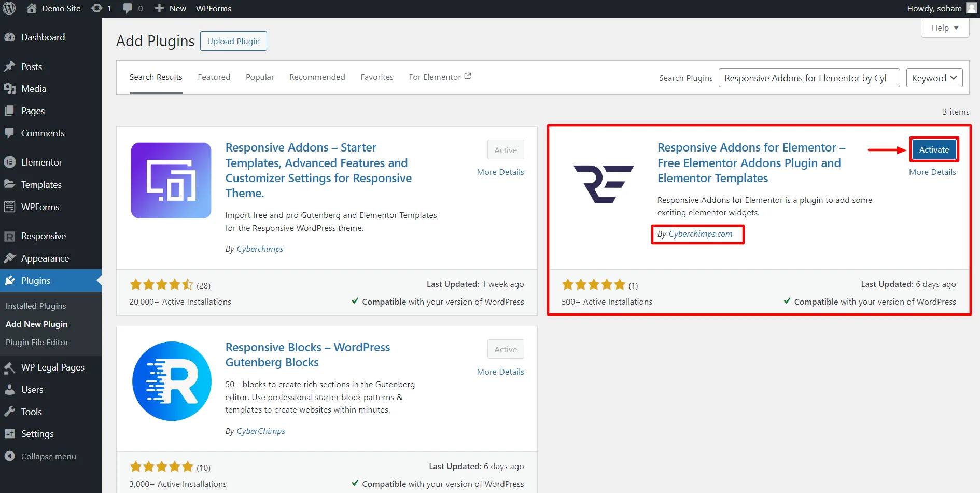This screenshot has height=493, width=980.
Task: Open the For Elementor tab
Action: [x=440, y=77]
